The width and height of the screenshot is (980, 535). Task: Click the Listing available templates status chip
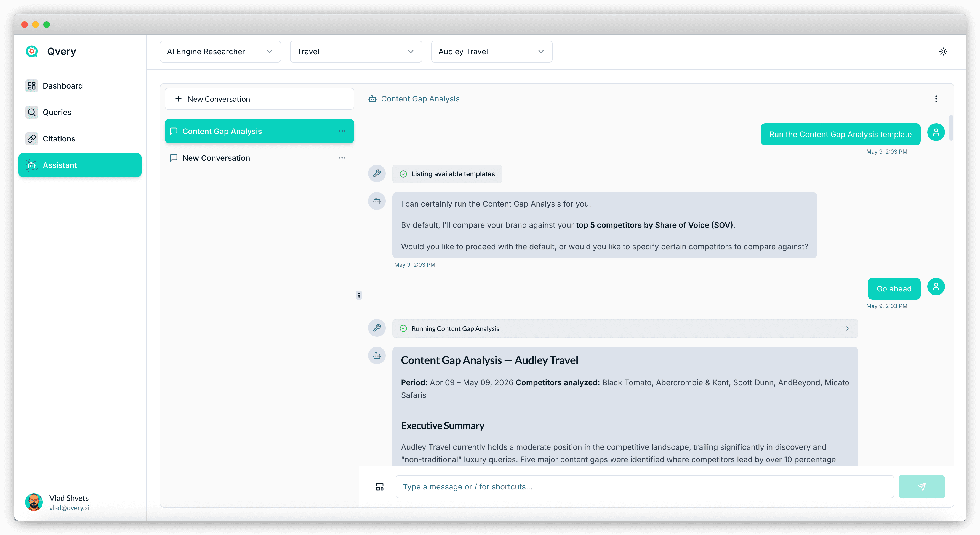click(x=447, y=174)
